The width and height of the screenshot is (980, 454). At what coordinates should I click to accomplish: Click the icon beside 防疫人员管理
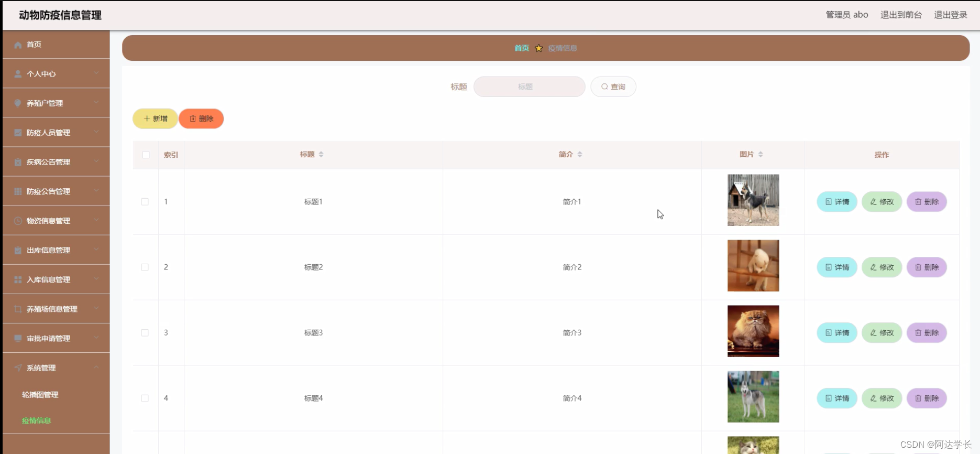(x=18, y=133)
